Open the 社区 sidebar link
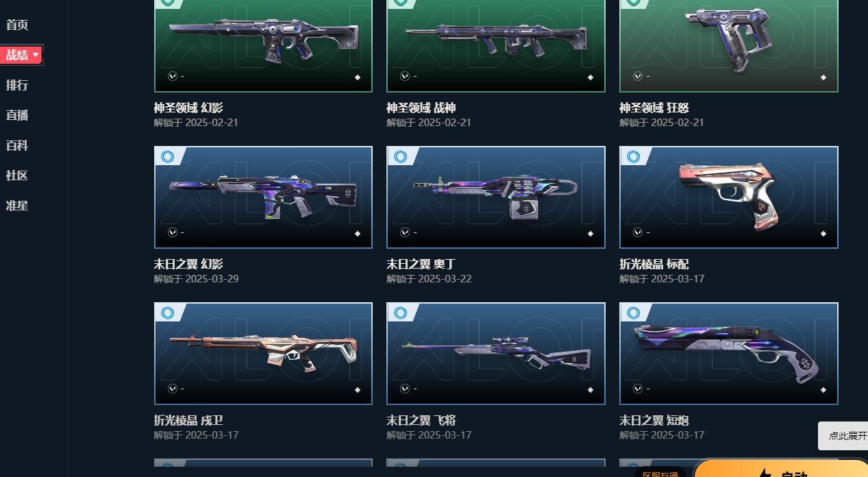868x477 pixels. click(x=17, y=175)
